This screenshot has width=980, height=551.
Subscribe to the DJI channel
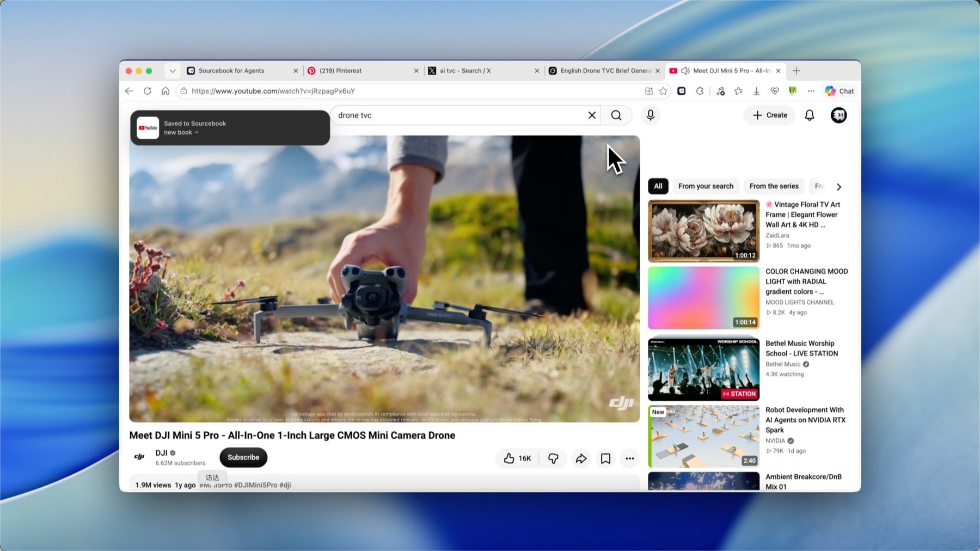point(243,457)
